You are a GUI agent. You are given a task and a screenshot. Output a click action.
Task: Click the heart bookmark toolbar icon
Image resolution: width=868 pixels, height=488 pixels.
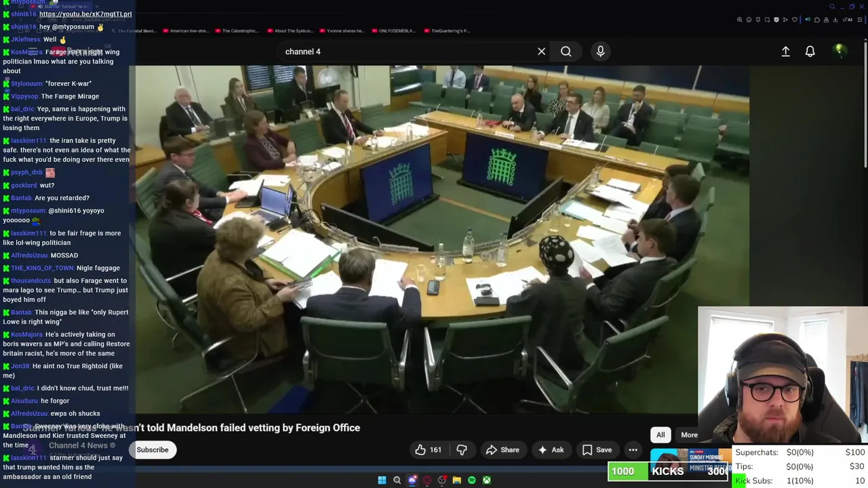click(795, 20)
